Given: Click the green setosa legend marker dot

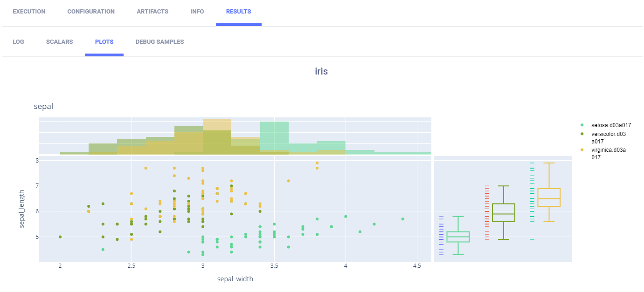Looking at the screenshot, I should coord(582,125).
